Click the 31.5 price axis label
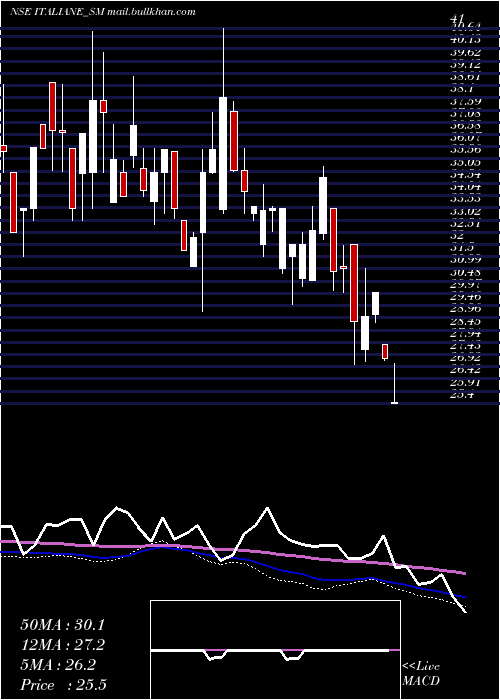 click(462, 248)
